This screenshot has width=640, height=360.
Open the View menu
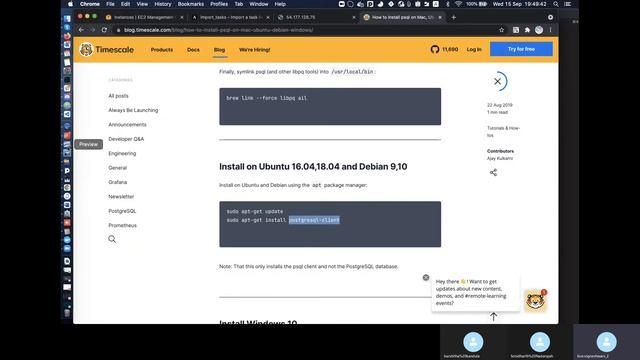click(x=142, y=4)
